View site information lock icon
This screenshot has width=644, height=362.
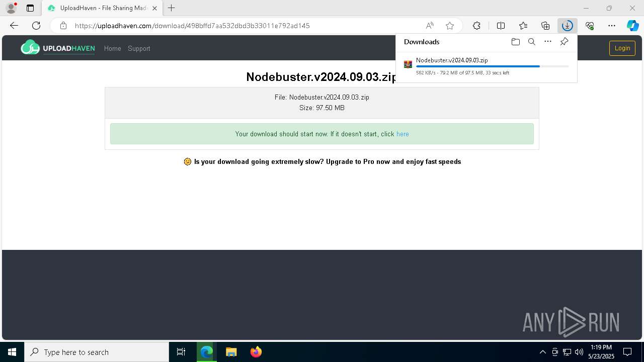[63, 26]
